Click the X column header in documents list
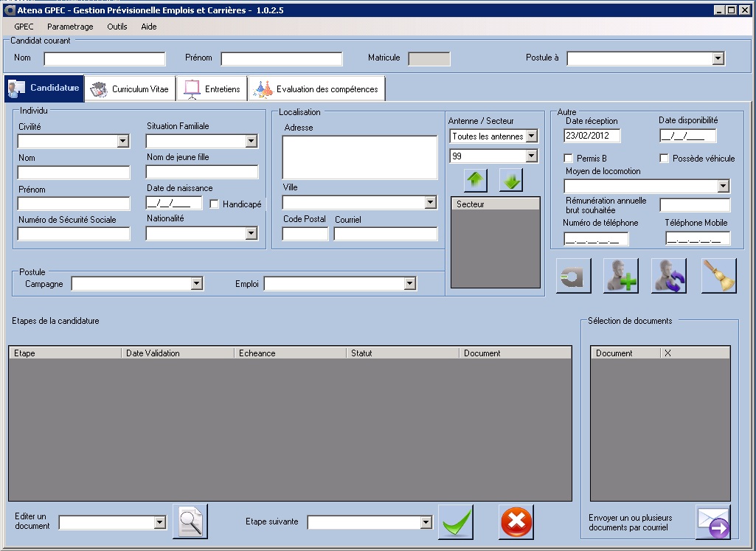The width and height of the screenshot is (756, 551). point(696,353)
